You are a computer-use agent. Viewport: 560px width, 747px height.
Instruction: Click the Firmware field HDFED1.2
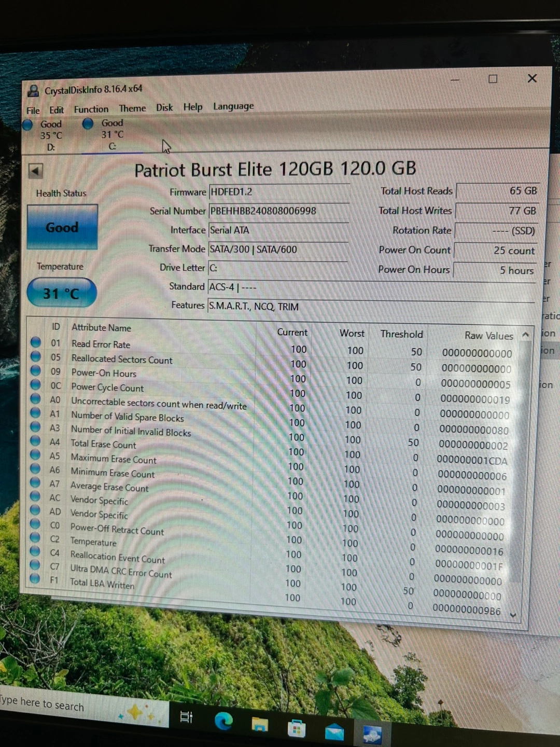[x=278, y=192]
